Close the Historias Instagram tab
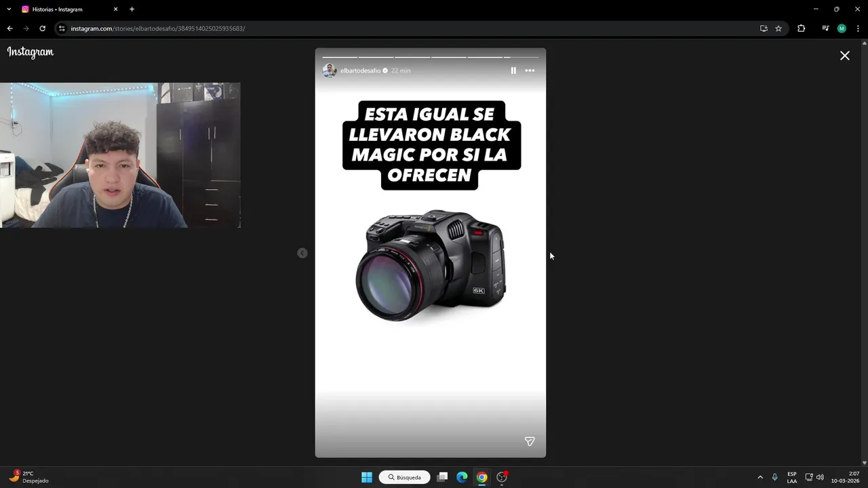The height and width of the screenshot is (488, 868). pyautogui.click(x=115, y=9)
